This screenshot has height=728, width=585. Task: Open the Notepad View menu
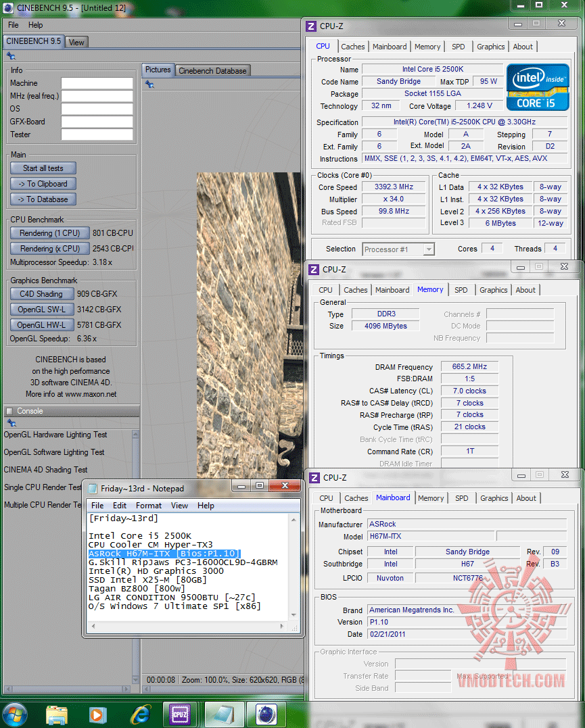(x=179, y=505)
